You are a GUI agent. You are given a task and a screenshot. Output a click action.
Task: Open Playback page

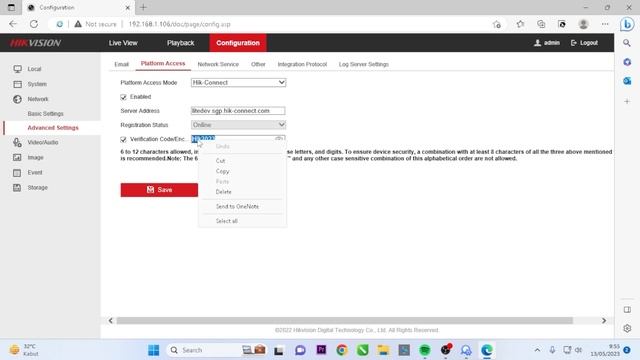tap(180, 43)
